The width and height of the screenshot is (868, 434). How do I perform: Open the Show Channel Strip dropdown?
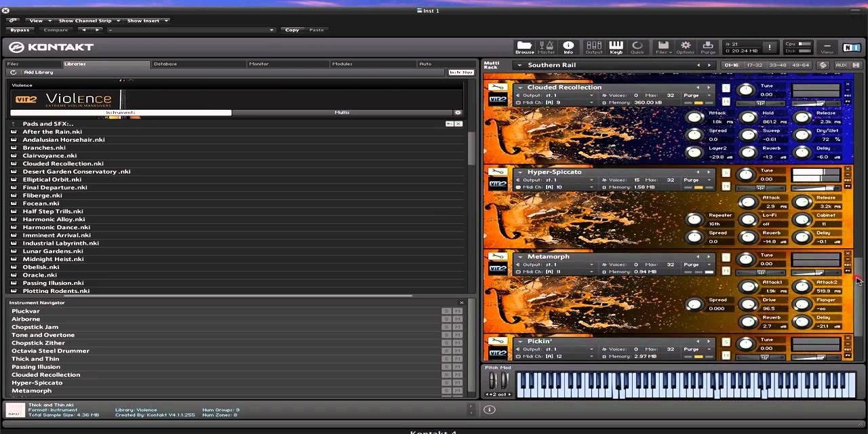89,20
